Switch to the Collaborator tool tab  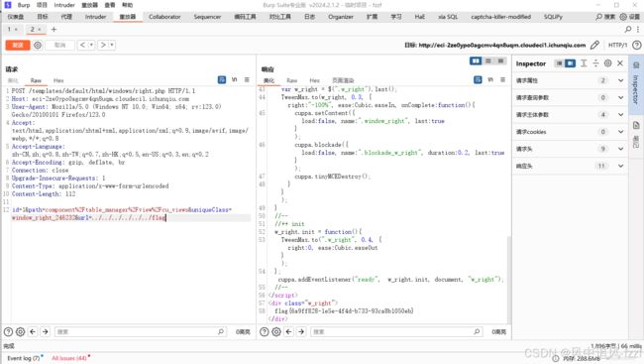point(164,17)
